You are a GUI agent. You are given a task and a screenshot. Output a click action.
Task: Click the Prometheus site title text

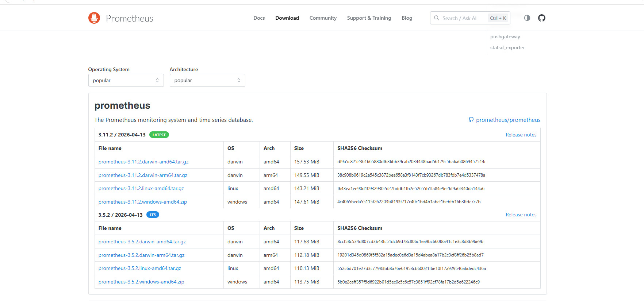(x=130, y=18)
